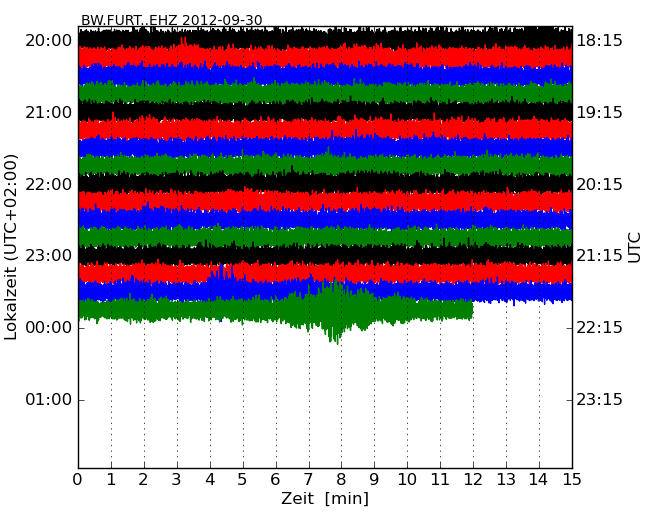This screenshot has height=520, width=650.
Task: Click the 1 minute tick label
Action: (x=111, y=480)
